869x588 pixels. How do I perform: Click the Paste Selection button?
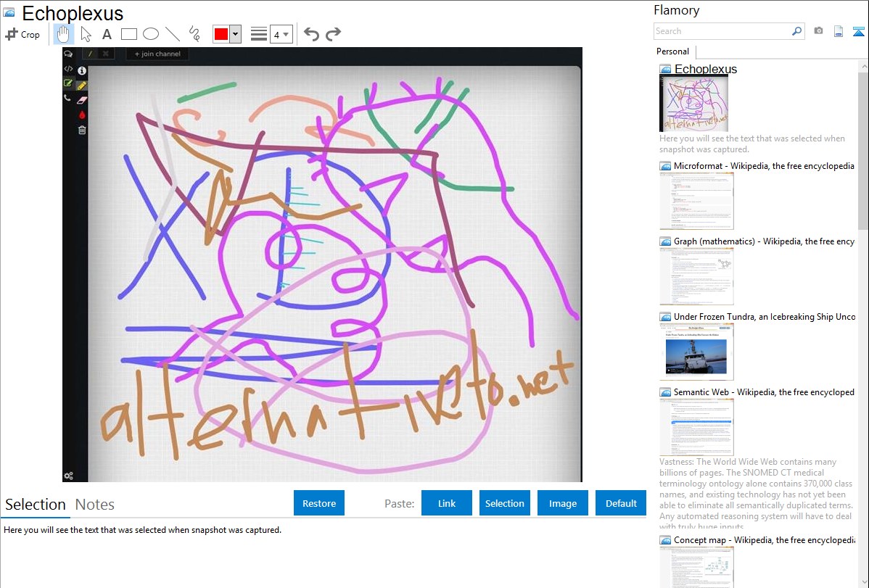tap(504, 503)
